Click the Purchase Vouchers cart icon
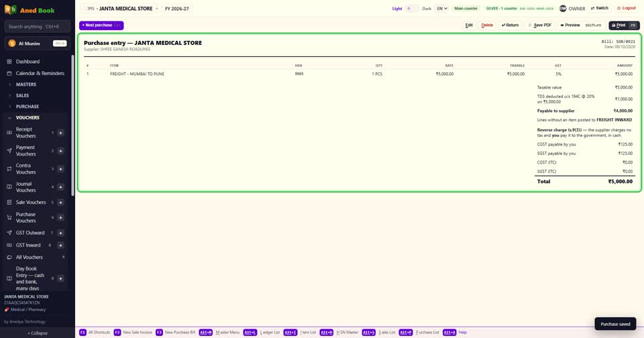Image resolution: width=644 pixels, height=338 pixels. 9,217
